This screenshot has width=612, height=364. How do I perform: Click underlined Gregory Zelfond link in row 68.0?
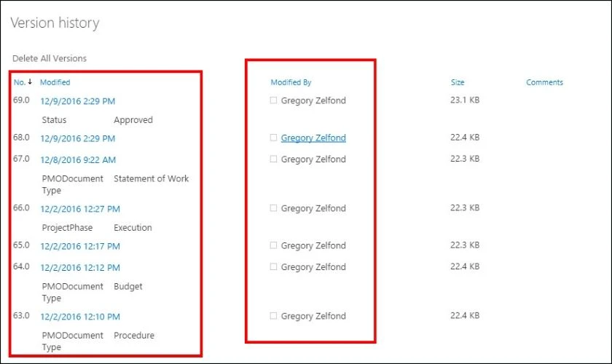pyautogui.click(x=313, y=138)
